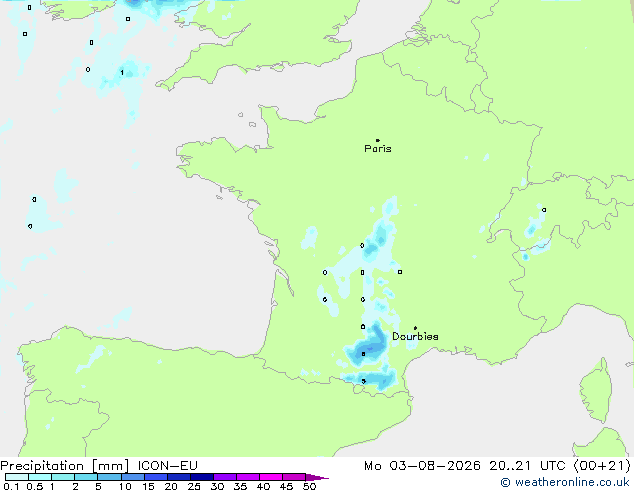The width and height of the screenshot is (634, 490).
Task: Click the '1' rainfall value over Ireland
Action: tap(122, 73)
